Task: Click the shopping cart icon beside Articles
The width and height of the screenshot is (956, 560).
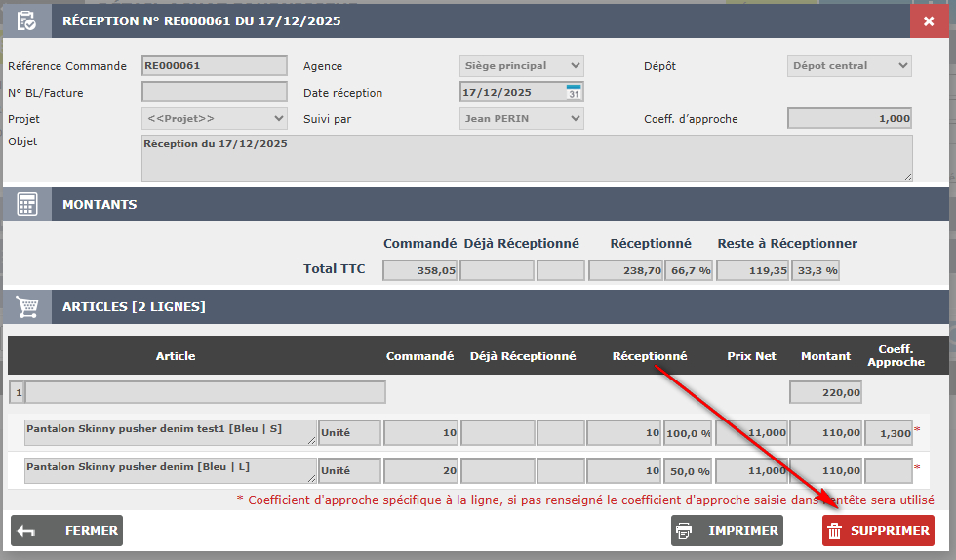Action: click(x=26, y=307)
